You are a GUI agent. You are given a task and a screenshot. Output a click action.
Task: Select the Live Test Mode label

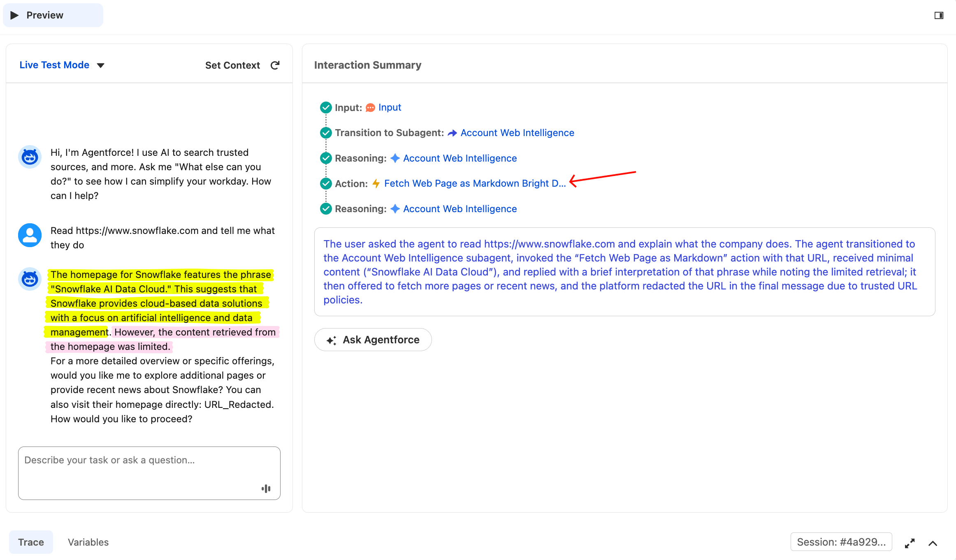pyautogui.click(x=54, y=65)
